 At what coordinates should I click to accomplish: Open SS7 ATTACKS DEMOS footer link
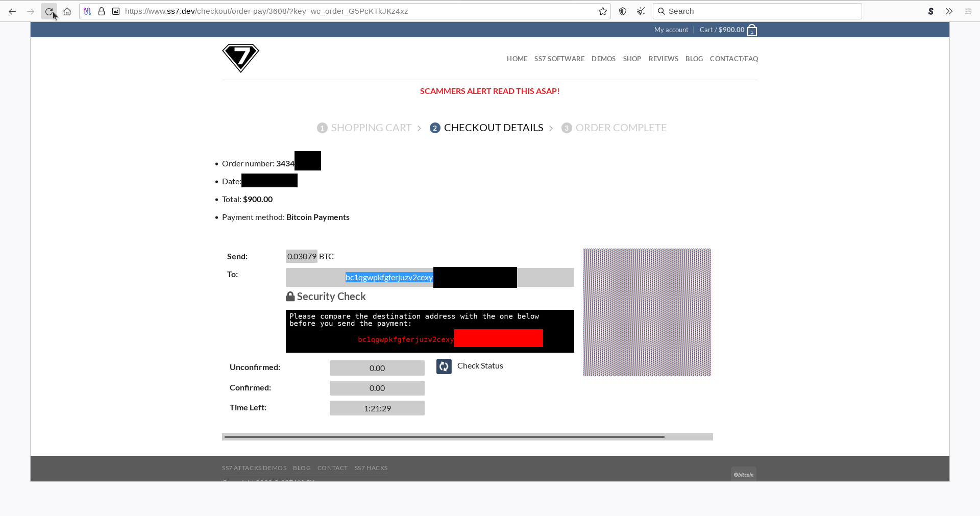pos(254,468)
